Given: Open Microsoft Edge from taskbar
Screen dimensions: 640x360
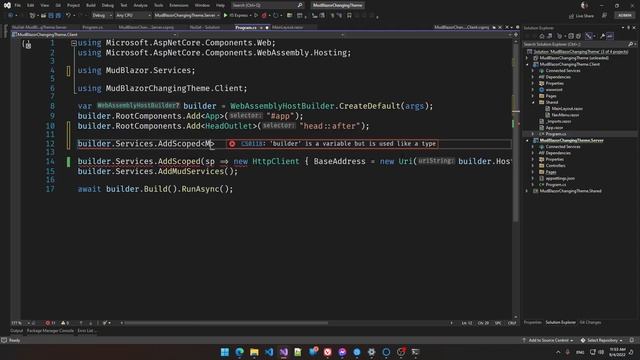Looking at the screenshot, I should click(240, 352).
